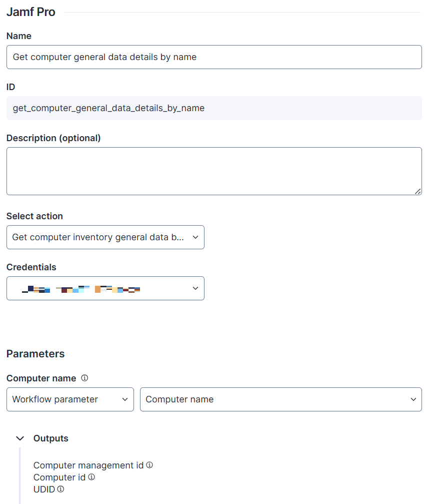Open the Workflow parameter type dropdown

point(70,399)
